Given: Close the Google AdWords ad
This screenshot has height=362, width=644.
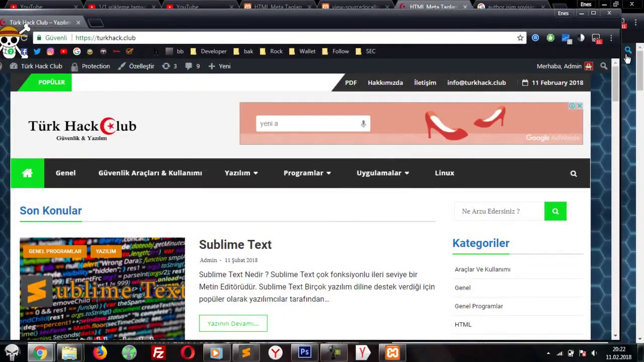Looking at the screenshot, I should [580, 106].
